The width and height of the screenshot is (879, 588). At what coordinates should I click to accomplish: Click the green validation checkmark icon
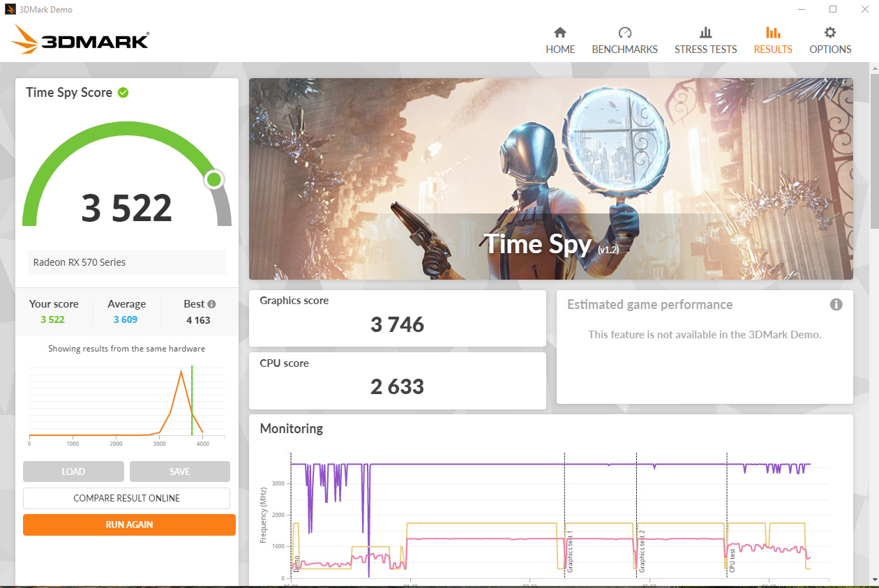[123, 92]
